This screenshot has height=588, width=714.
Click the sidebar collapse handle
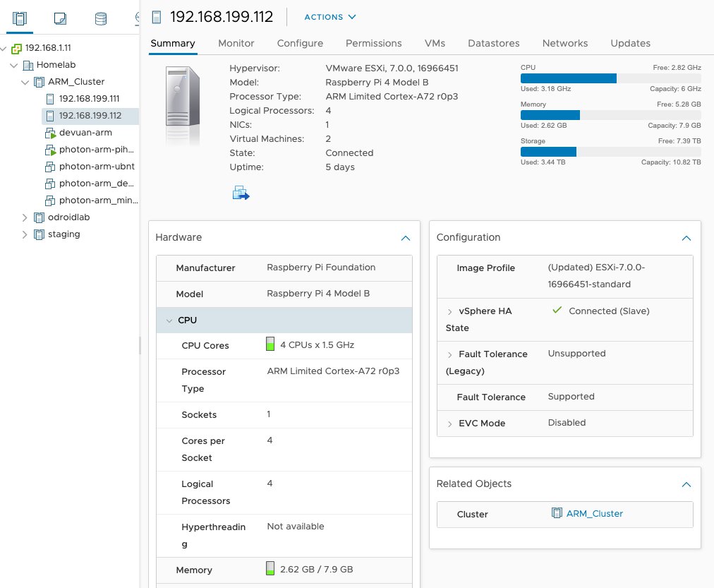(140, 345)
